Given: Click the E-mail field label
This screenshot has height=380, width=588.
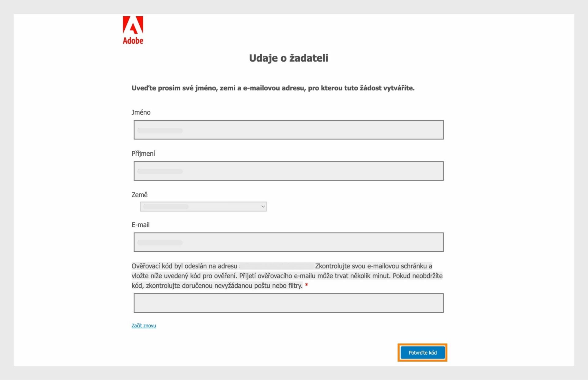Looking at the screenshot, I should (x=141, y=225).
